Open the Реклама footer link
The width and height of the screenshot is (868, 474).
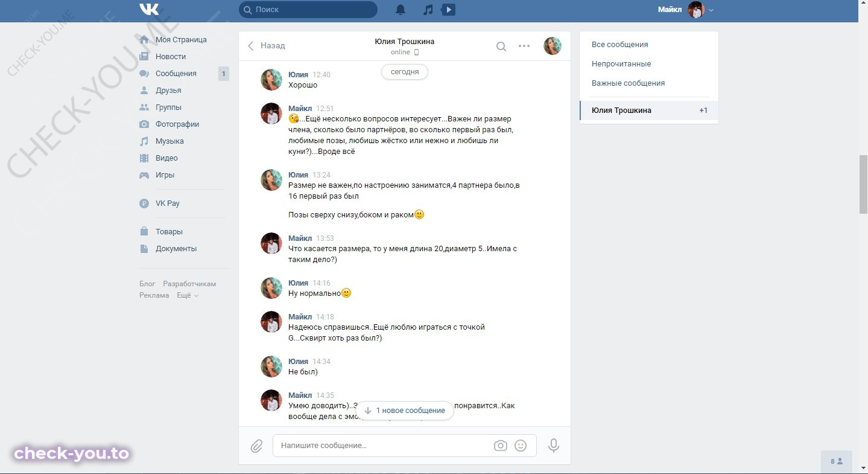tap(154, 295)
